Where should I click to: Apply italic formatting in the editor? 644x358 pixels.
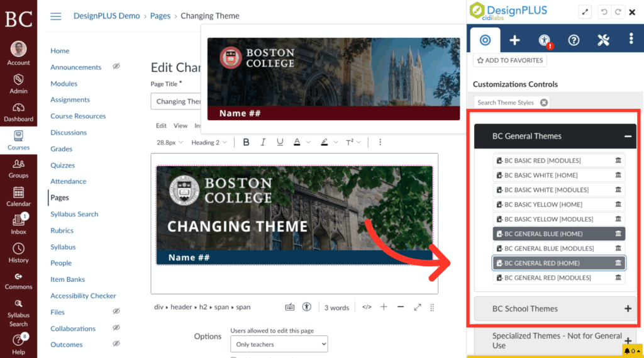click(x=263, y=142)
